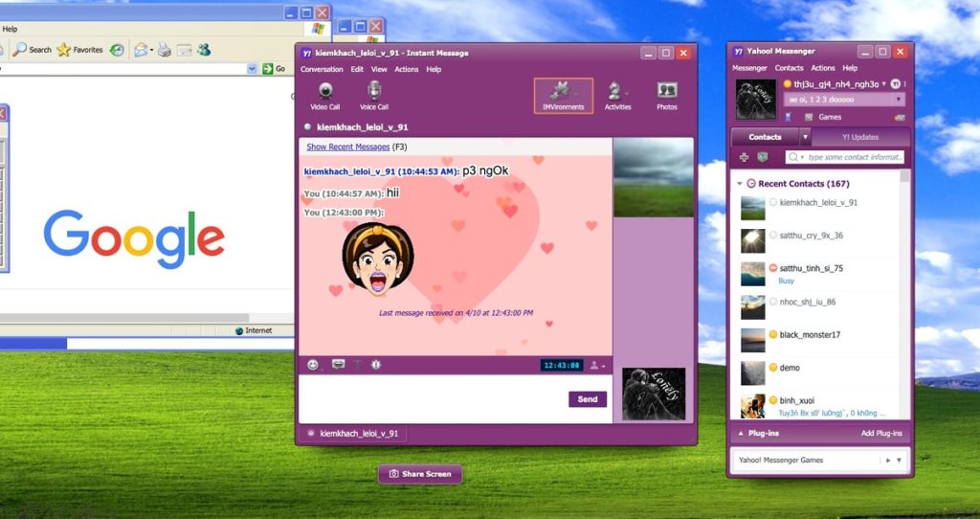Start a Video Call with the contact
This screenshot has height=519, width=980.
point(325,95)
